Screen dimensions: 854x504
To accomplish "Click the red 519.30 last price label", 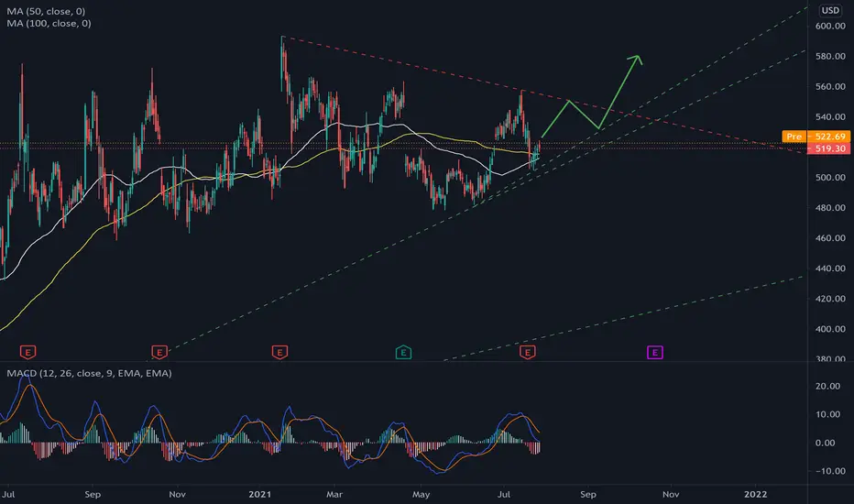I will pyautogui.click(x=827, y=148).
